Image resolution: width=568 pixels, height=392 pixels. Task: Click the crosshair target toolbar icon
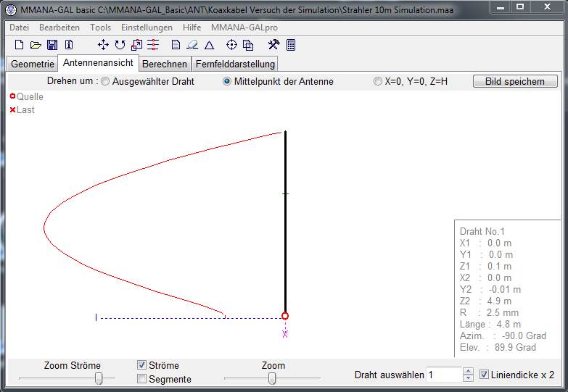231,45
